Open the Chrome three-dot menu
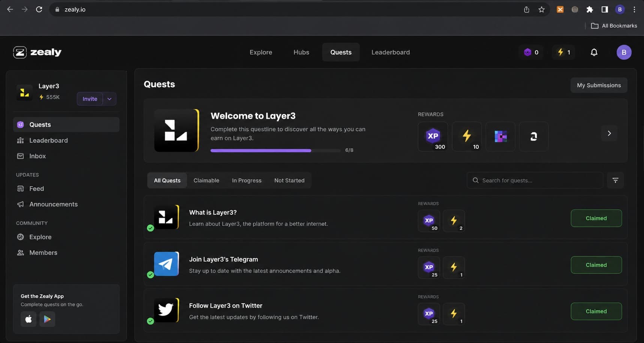This screenshot has height=343, width=644. coord(634,9)
